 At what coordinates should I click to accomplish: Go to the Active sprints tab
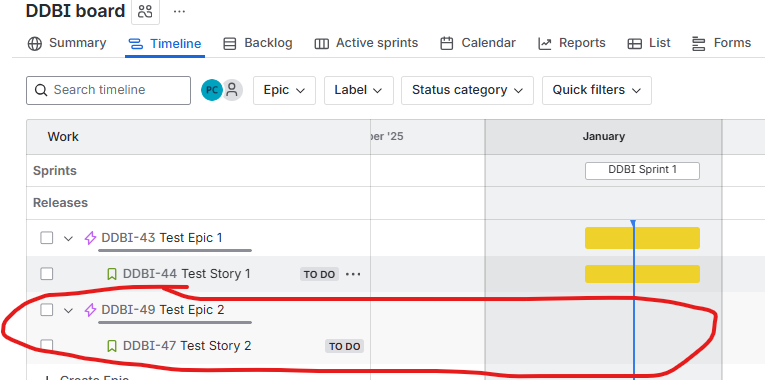point(366,43)
